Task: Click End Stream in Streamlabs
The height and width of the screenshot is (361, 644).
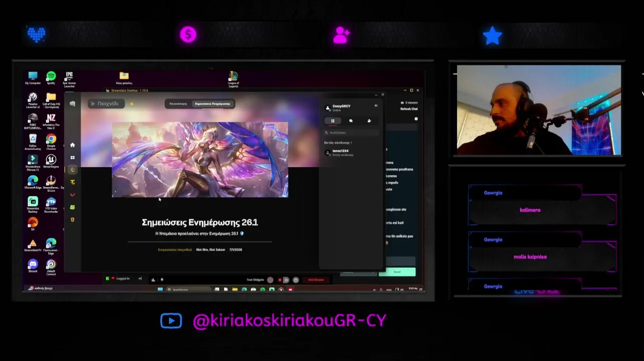Action: [316, 280]
